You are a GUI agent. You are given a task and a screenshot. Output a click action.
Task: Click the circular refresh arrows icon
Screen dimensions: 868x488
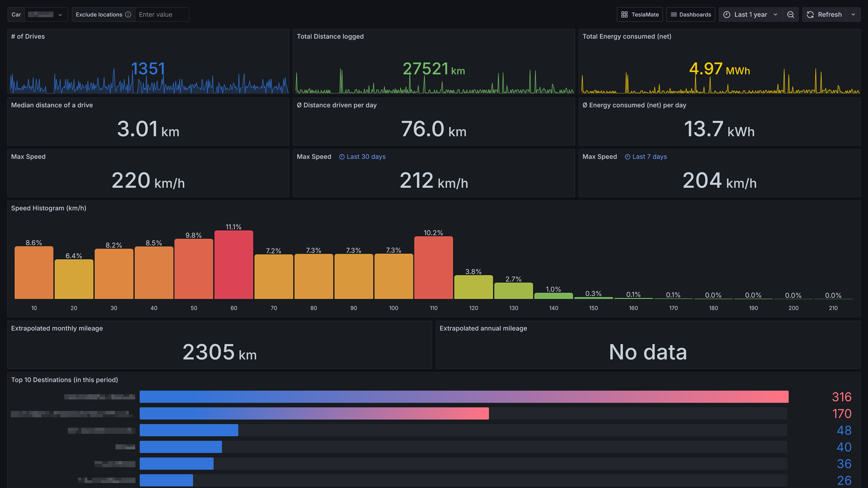(811, 14)
